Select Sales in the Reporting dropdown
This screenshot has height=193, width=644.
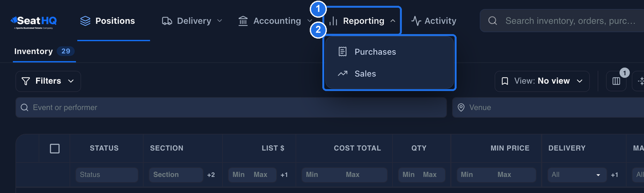389,73
